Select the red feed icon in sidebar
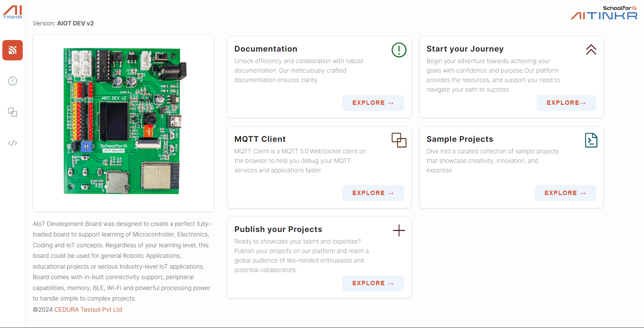Screen dimensions: 644x328 (13, 50)
